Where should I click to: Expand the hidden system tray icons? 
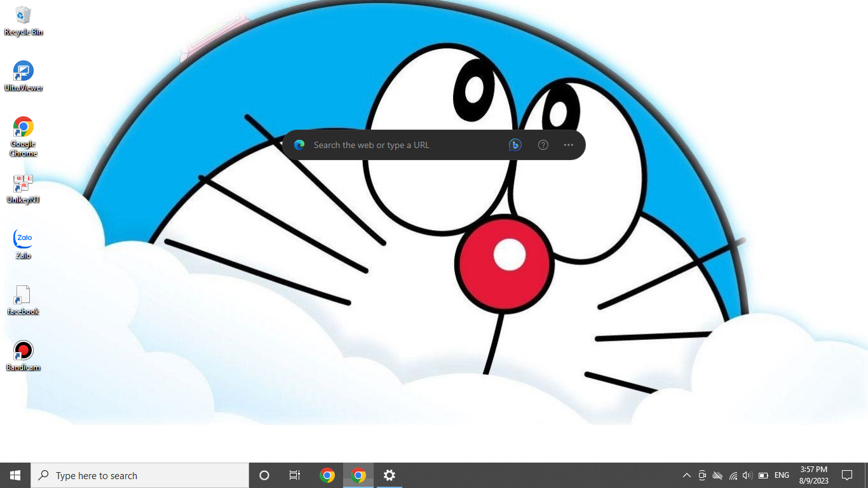pos(687,475)
